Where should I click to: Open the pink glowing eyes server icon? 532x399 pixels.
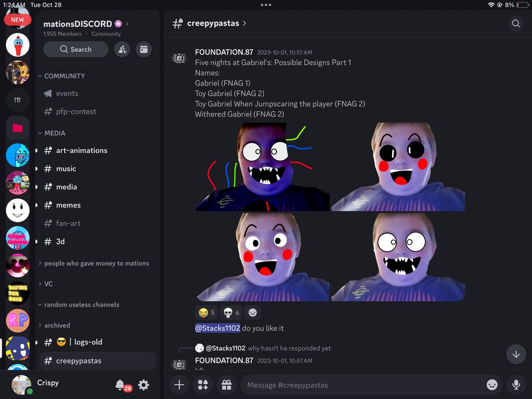18,265
